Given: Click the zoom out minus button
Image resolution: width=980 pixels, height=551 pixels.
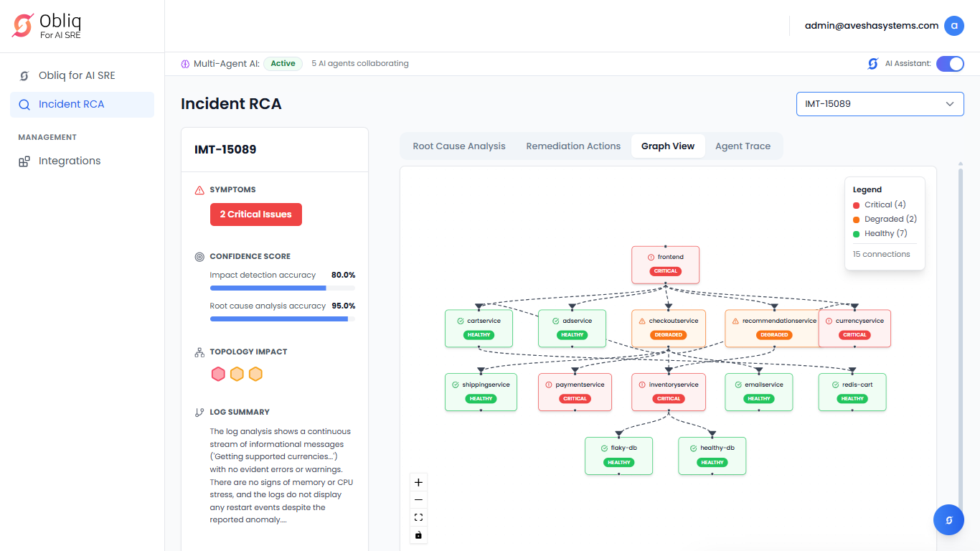Looking at the screenshot, I should pyautogui.click(x=418, y=500).
